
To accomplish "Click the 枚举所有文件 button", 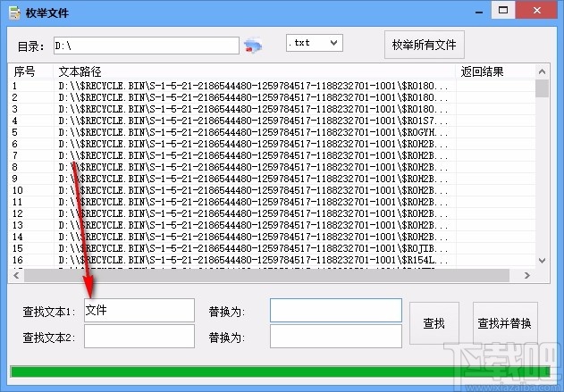I will tap(424, 45).
